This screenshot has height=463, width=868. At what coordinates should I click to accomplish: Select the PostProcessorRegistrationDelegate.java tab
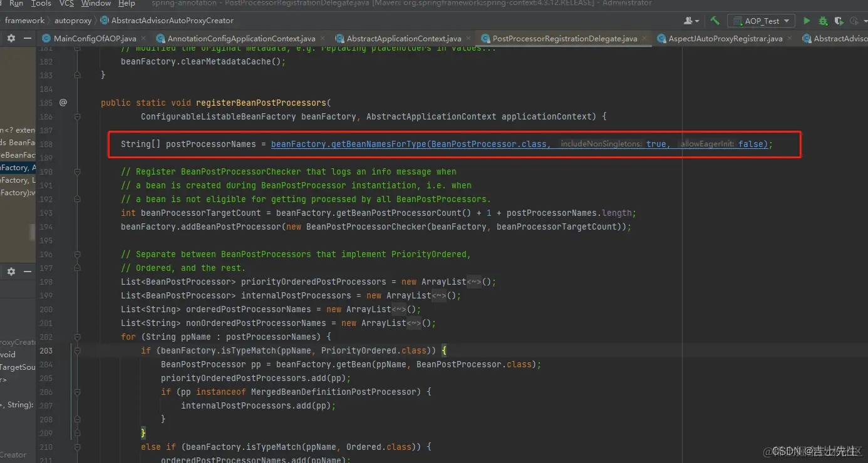564,39
